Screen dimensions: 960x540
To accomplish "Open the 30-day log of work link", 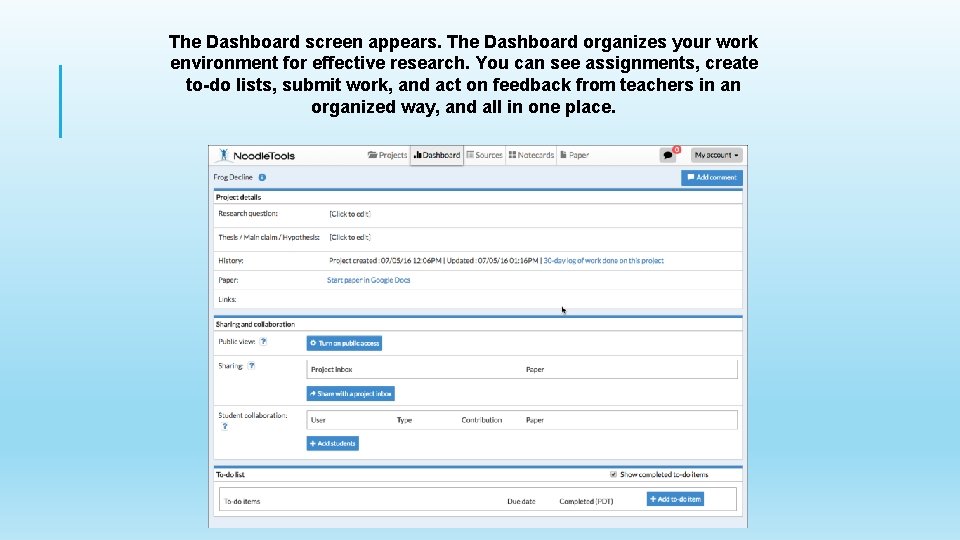I will pos(604,261).
